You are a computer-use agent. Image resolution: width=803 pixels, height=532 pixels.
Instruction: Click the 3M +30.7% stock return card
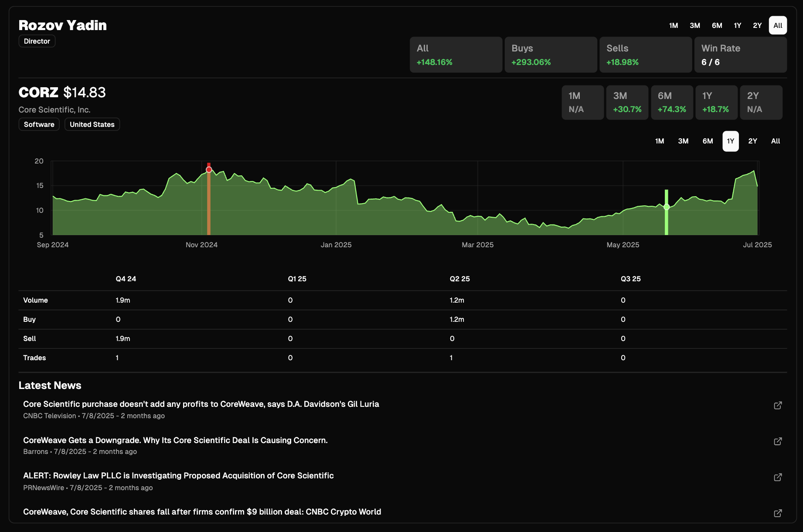click(x=627, y=102)
